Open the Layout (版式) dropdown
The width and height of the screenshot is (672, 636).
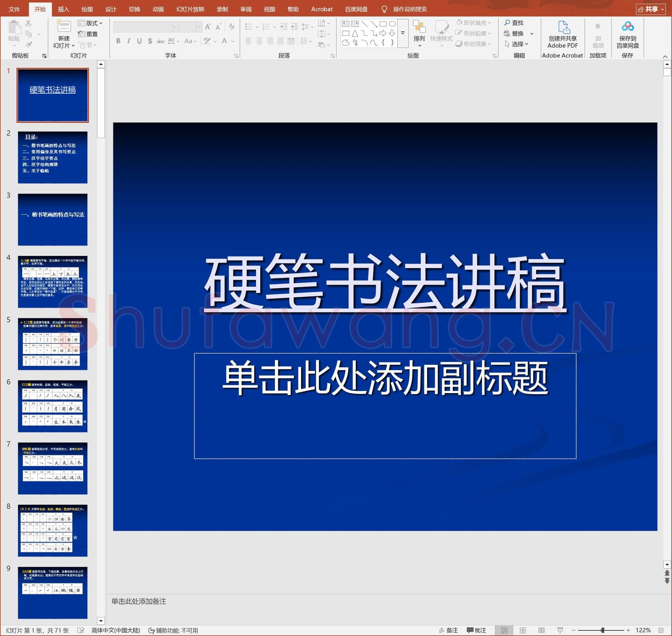(90, 23)
